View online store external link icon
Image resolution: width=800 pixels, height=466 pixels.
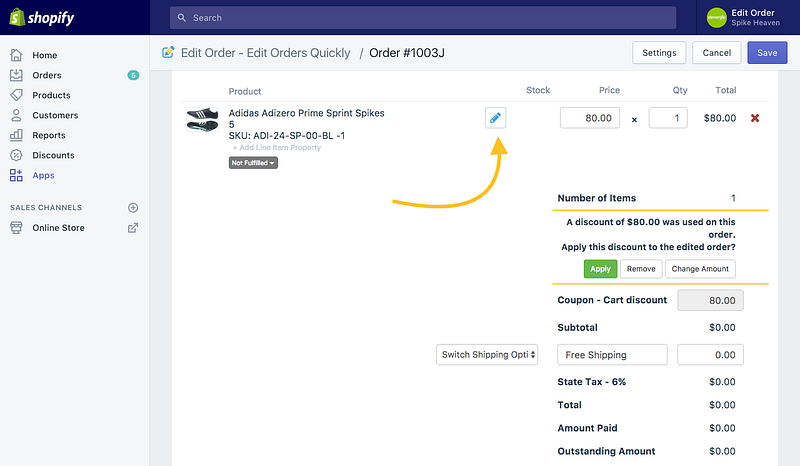click(133, 228)
